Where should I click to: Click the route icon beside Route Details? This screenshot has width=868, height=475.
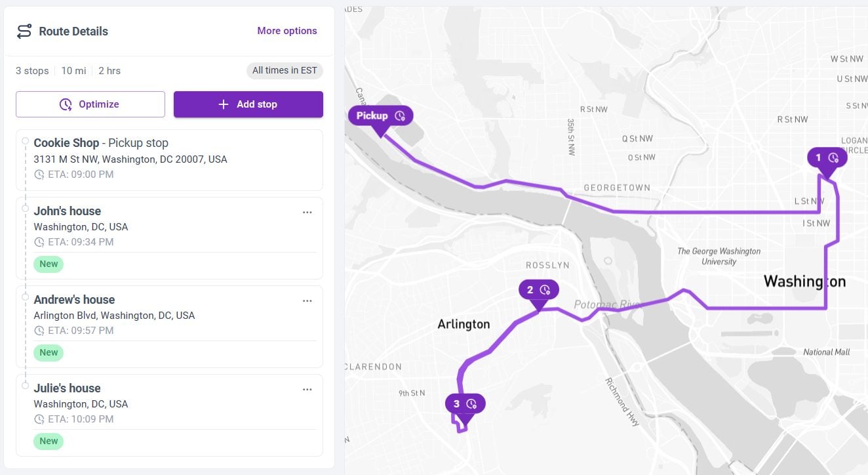click(x=24, y=31)
